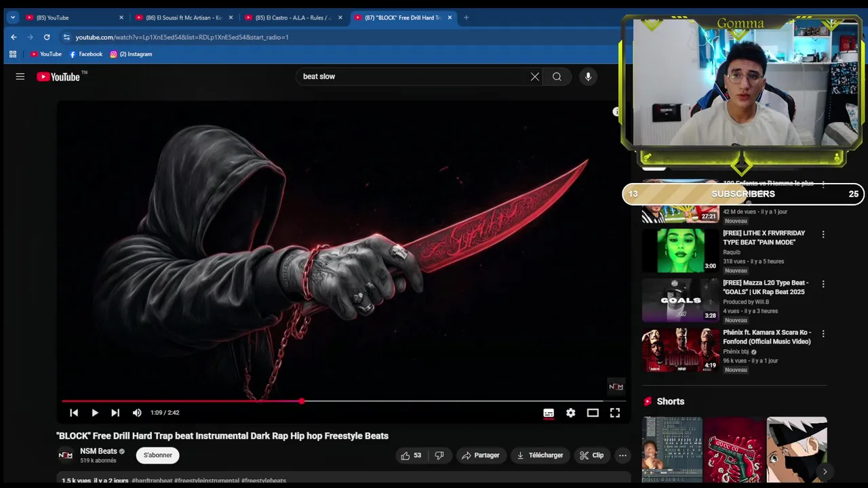Screen dimensions: 868x488
Task: Click the Raquib channel name
Action: (x=732, y=253)
